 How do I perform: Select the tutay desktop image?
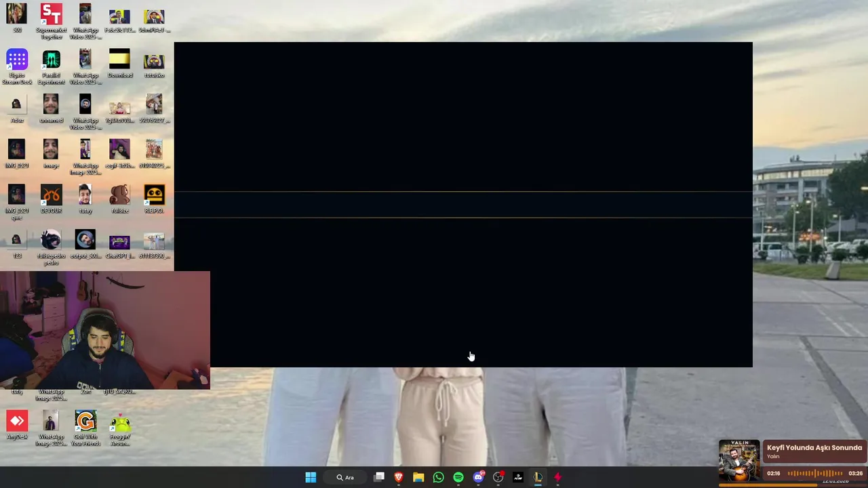(x=85, y=199)
